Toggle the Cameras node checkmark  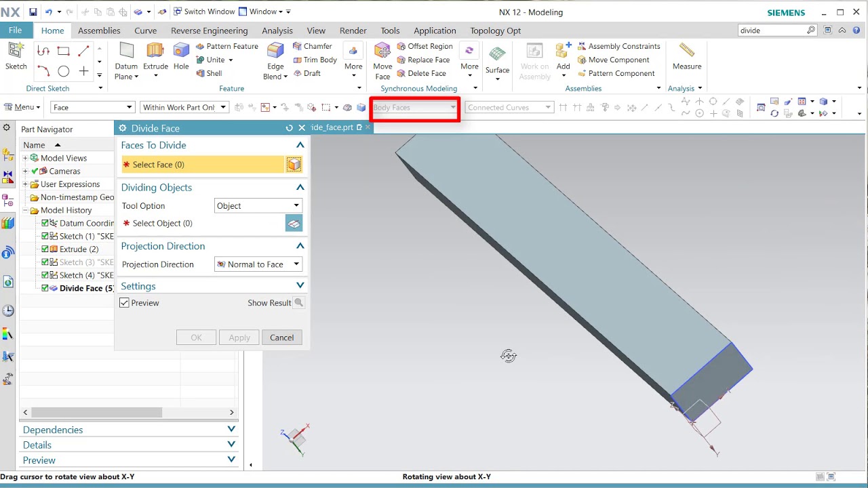coord(35,171)
